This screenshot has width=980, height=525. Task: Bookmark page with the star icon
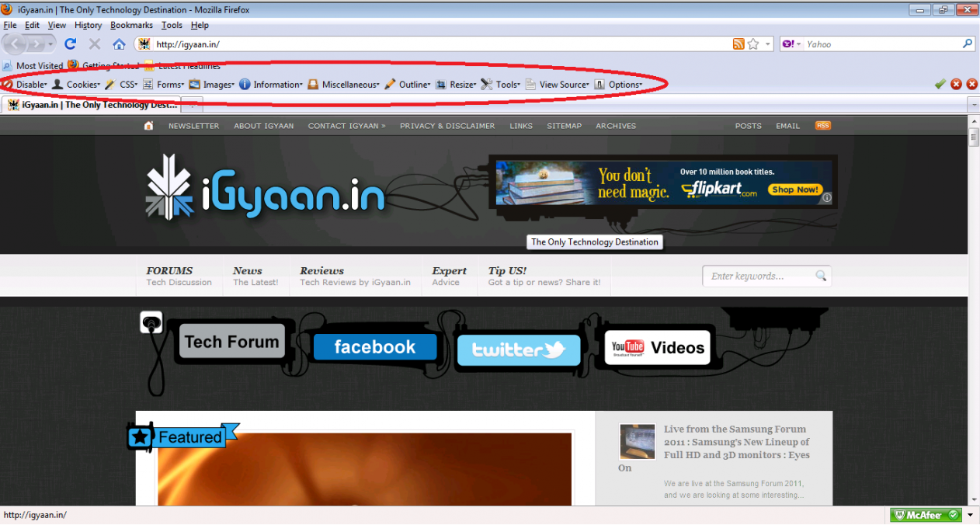753,44
